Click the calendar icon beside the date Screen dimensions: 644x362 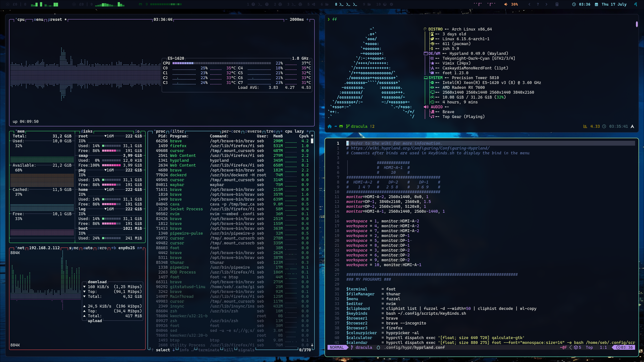pos(596,5)
